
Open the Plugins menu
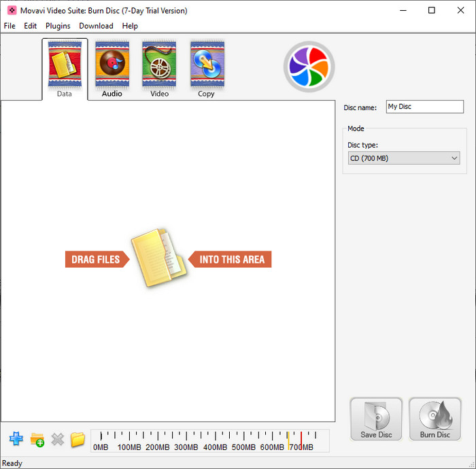pyautogui.click(x=58, y=26)
